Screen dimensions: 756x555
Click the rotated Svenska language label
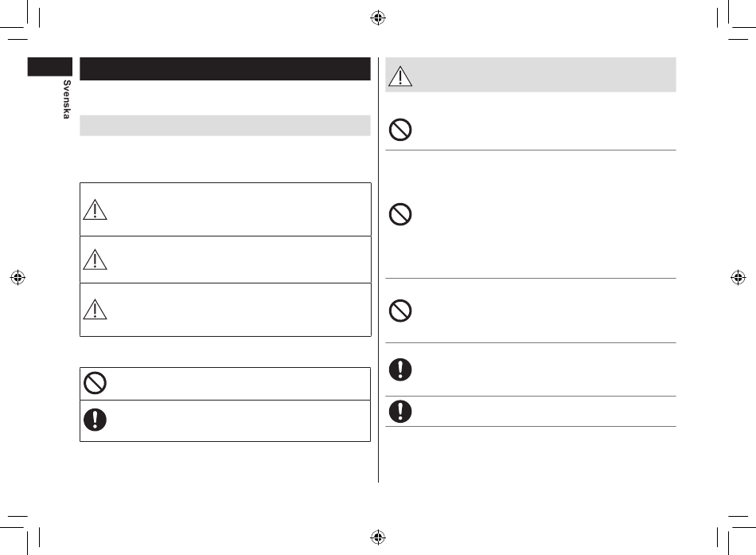(67, 100)
